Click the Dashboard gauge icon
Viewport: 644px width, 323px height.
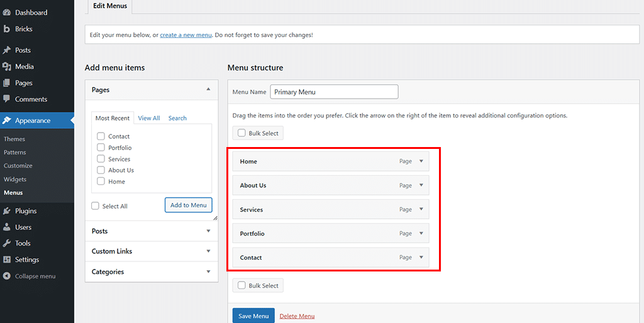click(6, 13)
